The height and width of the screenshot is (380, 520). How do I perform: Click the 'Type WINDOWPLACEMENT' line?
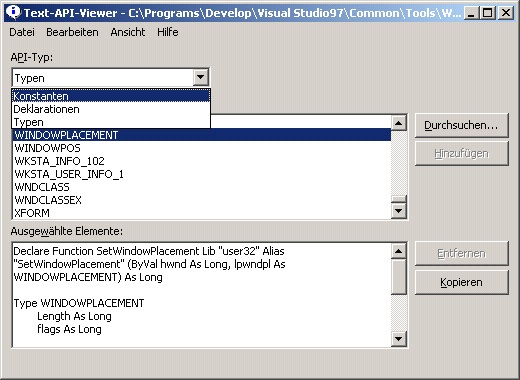coord(79,303)
